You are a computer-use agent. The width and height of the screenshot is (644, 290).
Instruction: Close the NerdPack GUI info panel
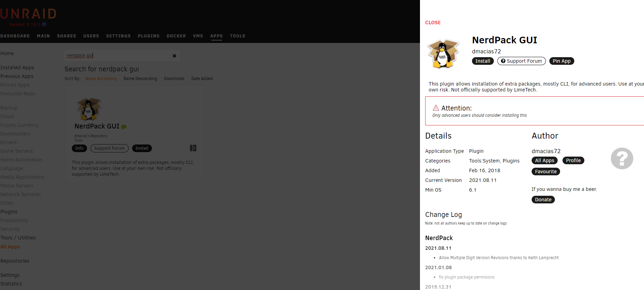coord(433,23)
